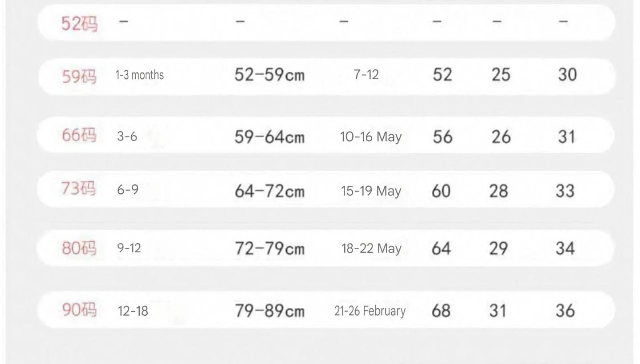
Task: Click the 52-59cm height range
Action: [x=270, y=75]
